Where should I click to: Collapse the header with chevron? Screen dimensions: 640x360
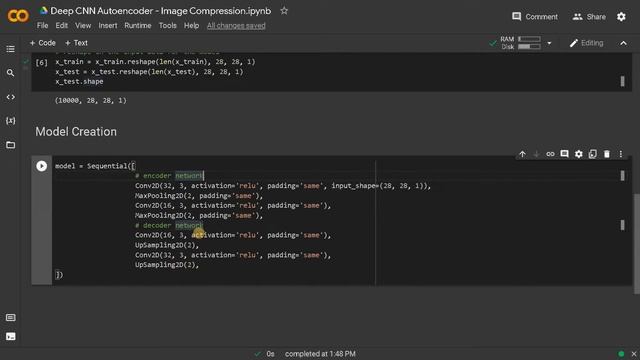[623, 43]
